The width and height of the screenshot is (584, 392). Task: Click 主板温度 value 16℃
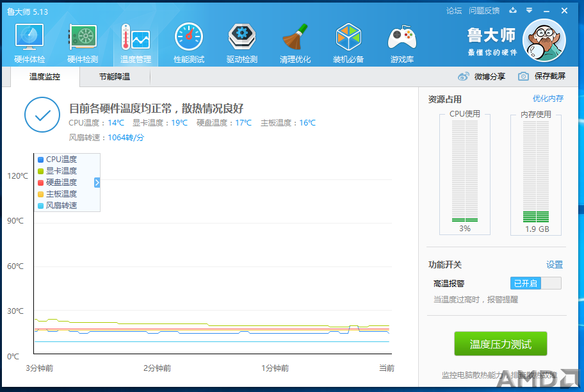pyautogui.click(x=307, y=123)
